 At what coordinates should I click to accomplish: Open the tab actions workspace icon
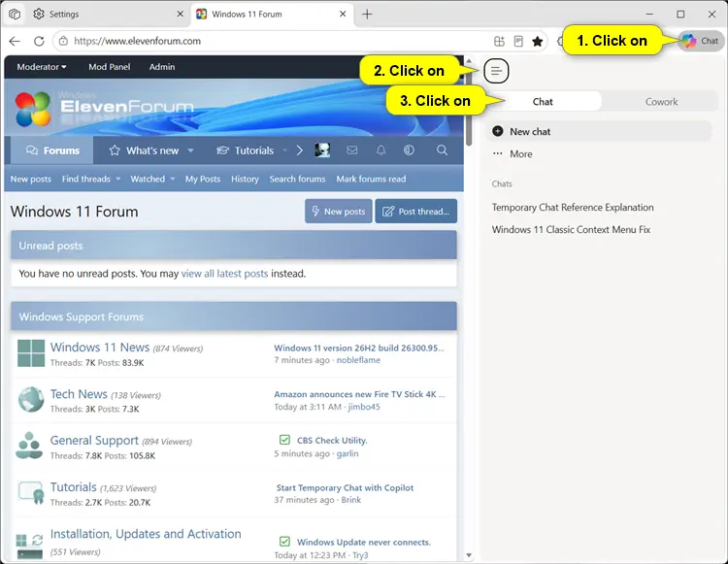[15, 15]
